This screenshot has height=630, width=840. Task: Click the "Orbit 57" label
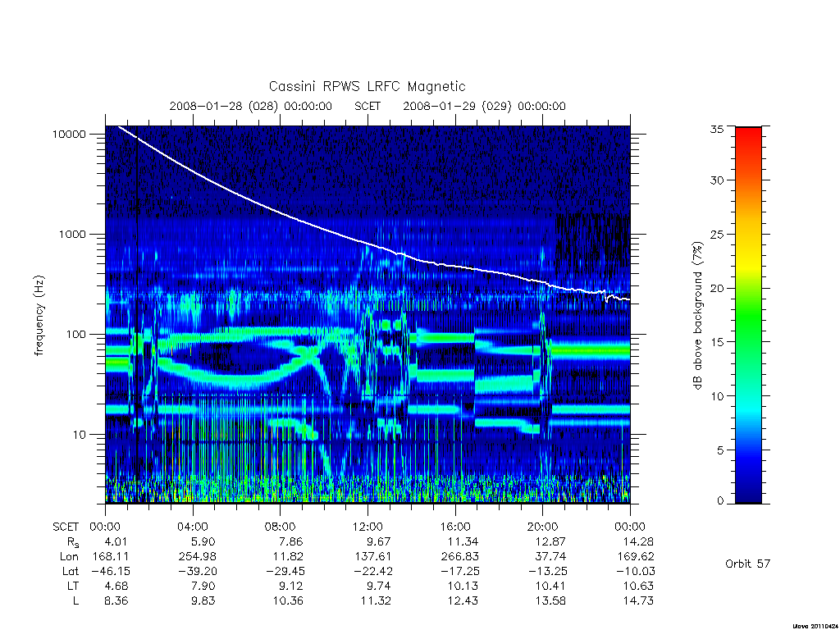tap(747, 564)
